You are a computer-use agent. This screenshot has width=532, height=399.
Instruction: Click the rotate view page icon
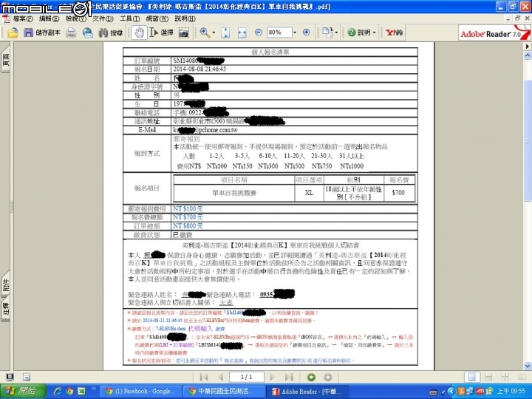tap(327, 33)
